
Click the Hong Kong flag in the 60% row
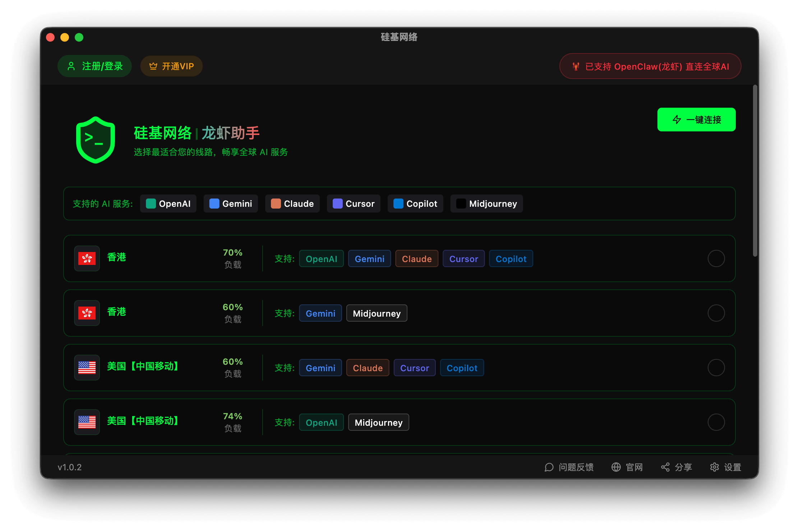pos(87,313)
